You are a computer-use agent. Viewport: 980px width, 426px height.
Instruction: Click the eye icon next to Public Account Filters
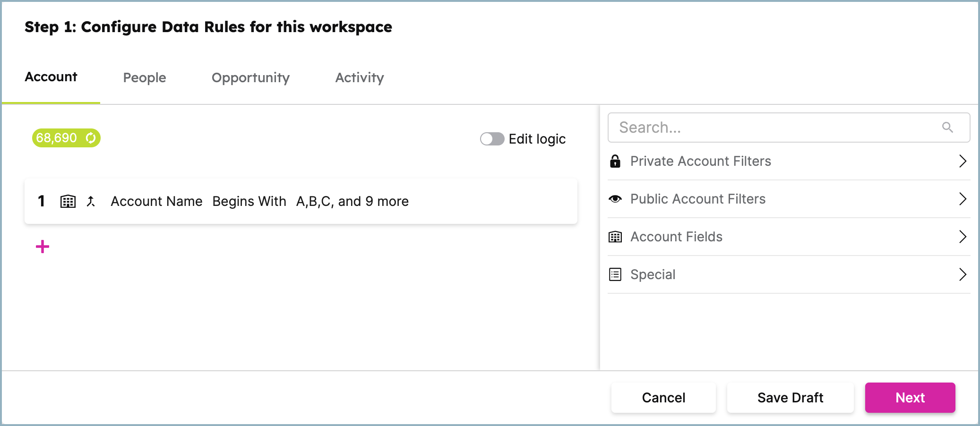615,199
